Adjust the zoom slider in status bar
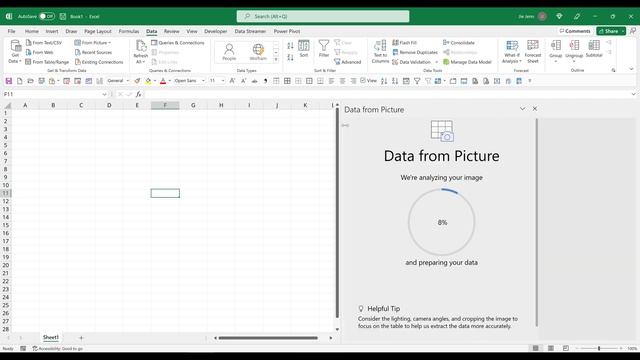The height and width of the screenshot is (360, 640). [x=599, y=348]
